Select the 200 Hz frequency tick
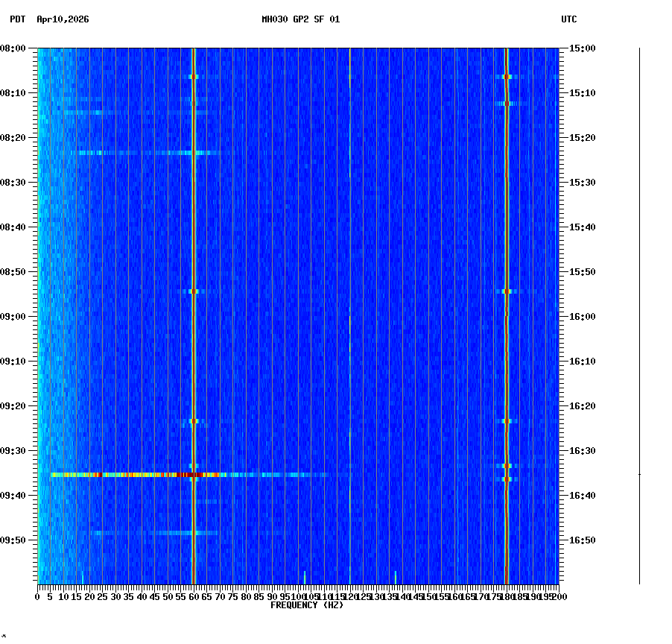Screen dimensions: 672x644 [558, 596]
